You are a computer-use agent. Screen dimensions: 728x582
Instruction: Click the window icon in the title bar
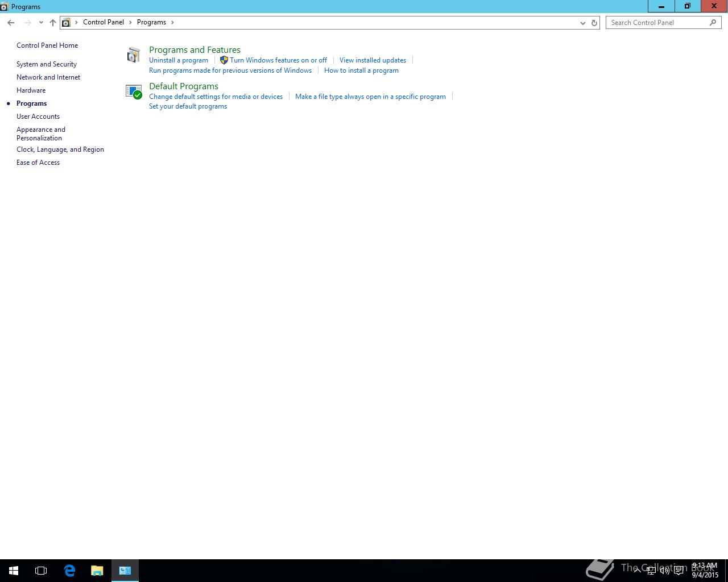tap(4, 7)
